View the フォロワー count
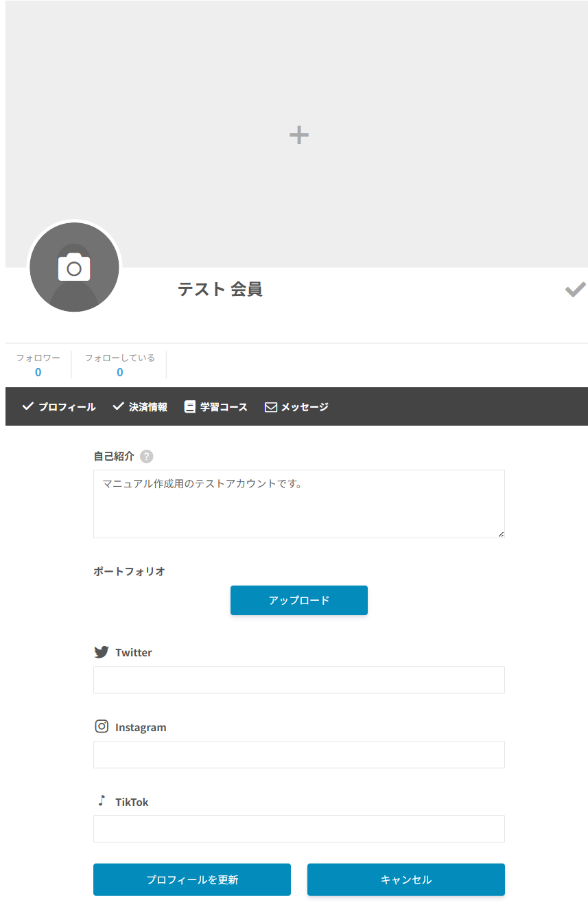 tap(38, 372)
